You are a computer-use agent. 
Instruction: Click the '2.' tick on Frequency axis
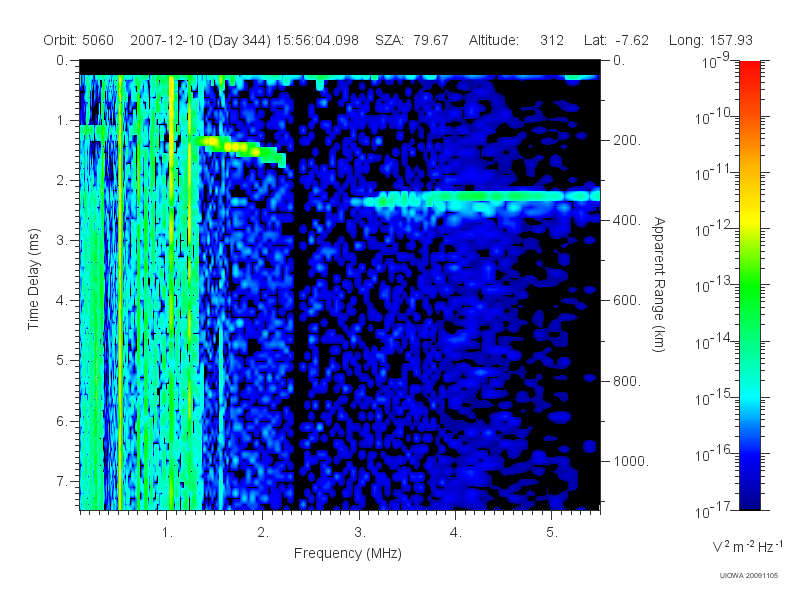tap(263, 533)
